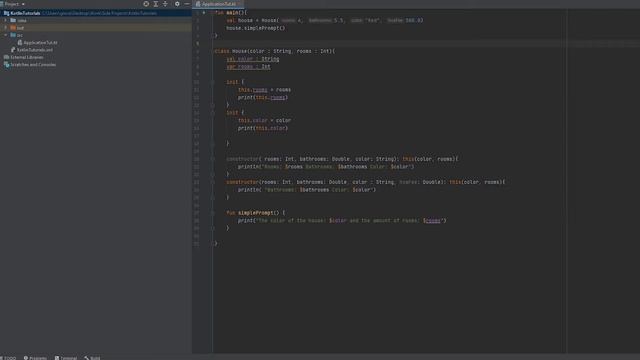This screenshot has width=640, height=360.
Task: Open the Terminal tool window tab
Action: click(x=66, y=358)
